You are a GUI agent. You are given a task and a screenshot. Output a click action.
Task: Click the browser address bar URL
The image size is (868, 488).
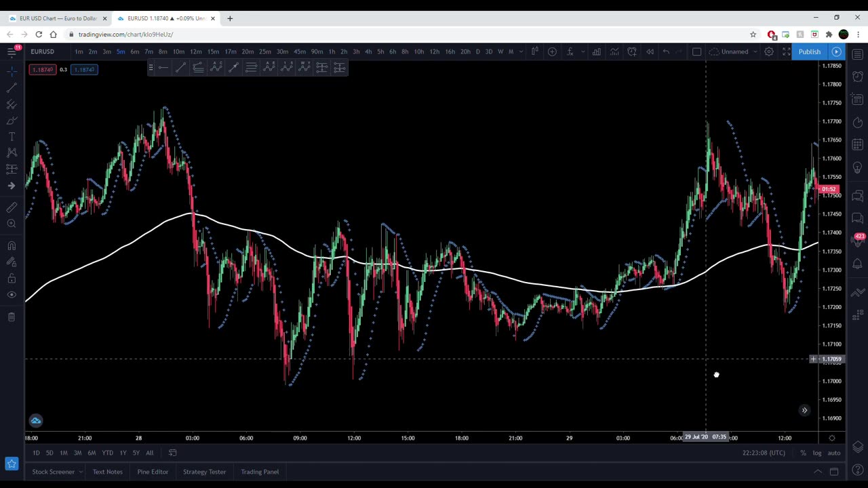coord(125,35)
